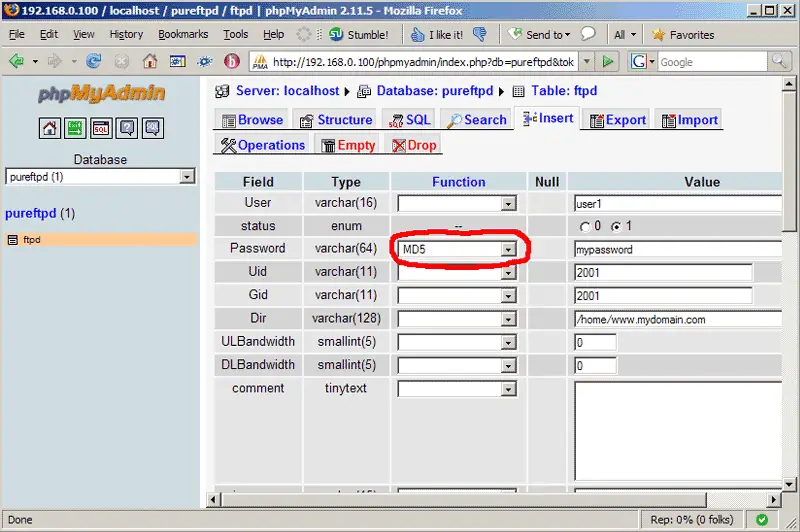Image resolution: width=800 pixels, height=532 pixels.
Task: Open the phpMyAdmin documentation icon
Action: click(127, 128)
